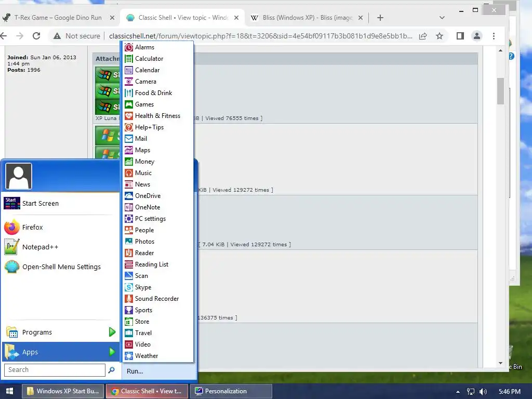532x399 pixels.
Task: Open a new Chrome tab
Action: [380, 18]
